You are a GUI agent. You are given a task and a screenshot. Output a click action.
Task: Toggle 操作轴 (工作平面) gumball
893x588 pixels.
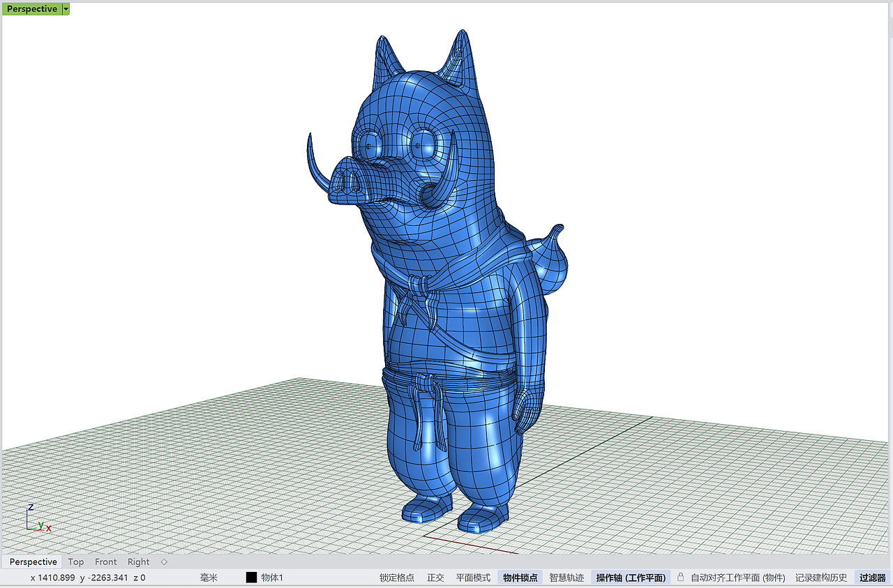tap(631, 578)
